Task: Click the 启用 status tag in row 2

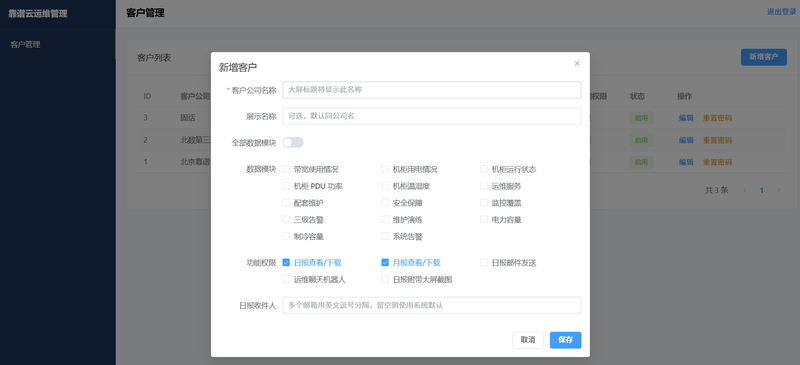Action: [x=641, y=140]
